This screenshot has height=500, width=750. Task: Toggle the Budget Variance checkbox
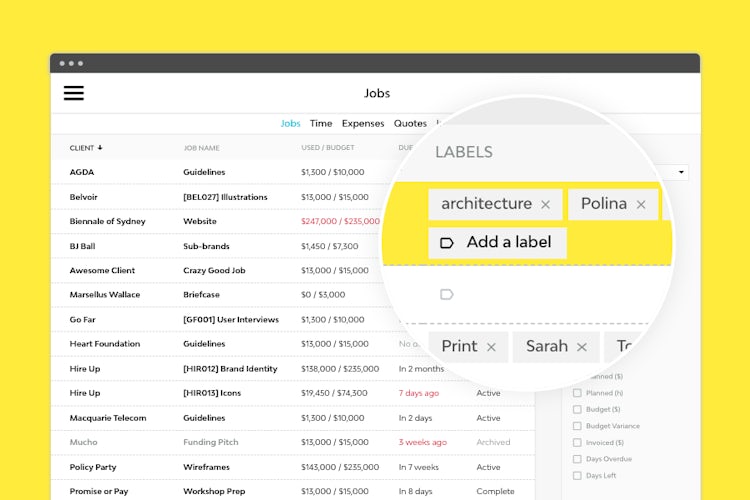[577, 426]
